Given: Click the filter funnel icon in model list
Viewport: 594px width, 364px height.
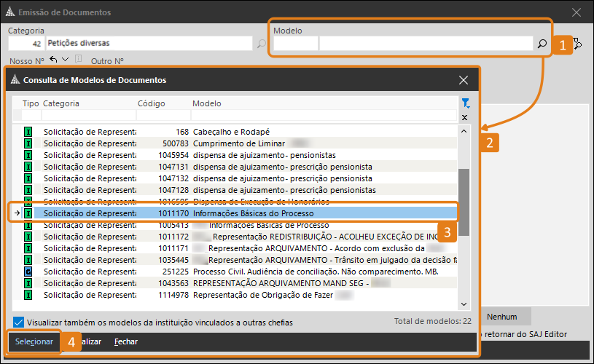Looking at the screenshot, I should [466, 103].
